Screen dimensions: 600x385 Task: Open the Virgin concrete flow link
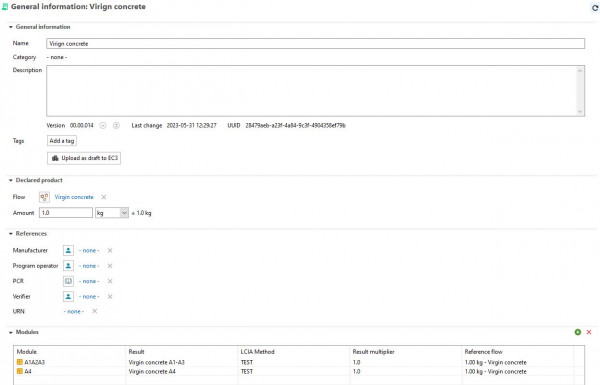[x=74, y=197]
